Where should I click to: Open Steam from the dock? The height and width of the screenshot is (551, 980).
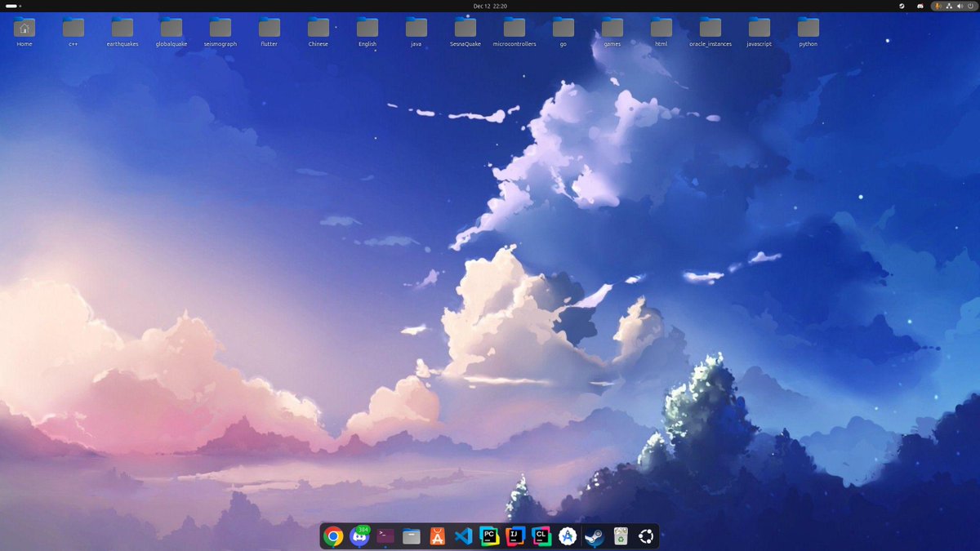coord(595,536)
